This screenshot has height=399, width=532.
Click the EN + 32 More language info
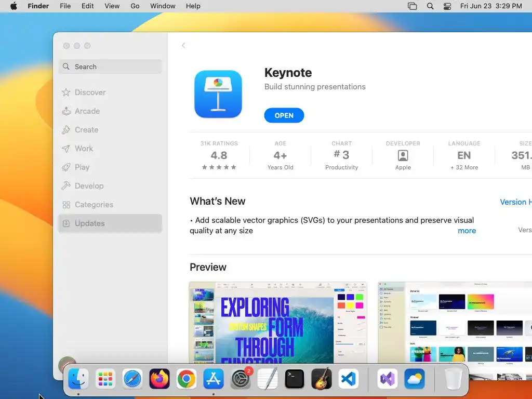[464, 155]
